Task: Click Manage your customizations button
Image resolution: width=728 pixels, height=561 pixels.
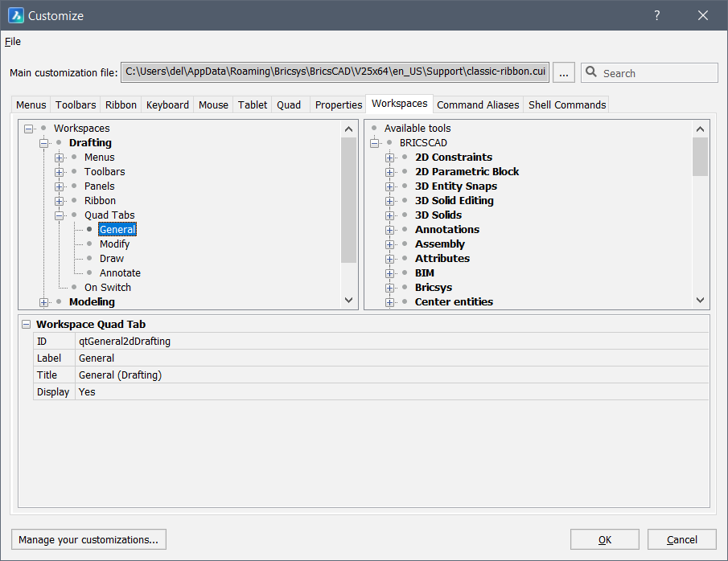Action: point(88,539)
